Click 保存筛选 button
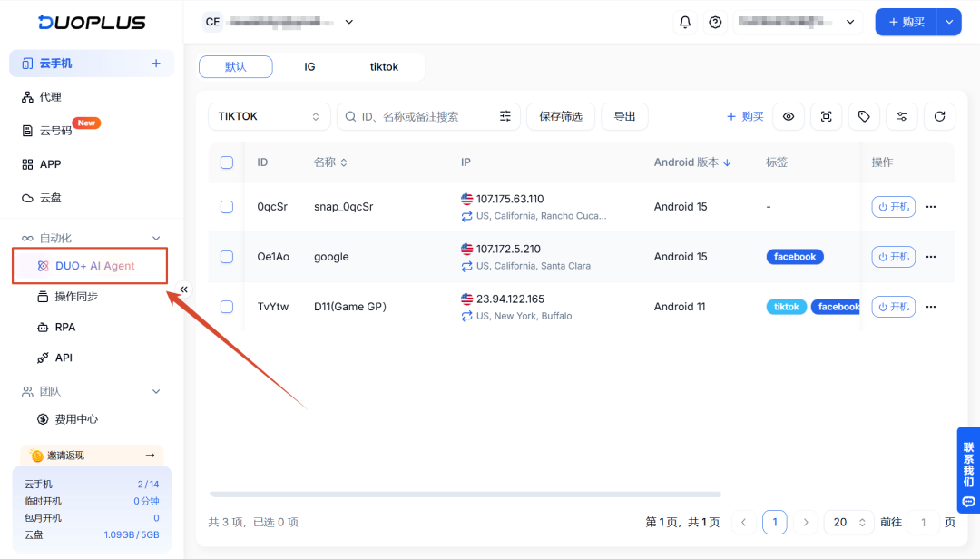The image size is (980, 559). click(x=561, y=116)
